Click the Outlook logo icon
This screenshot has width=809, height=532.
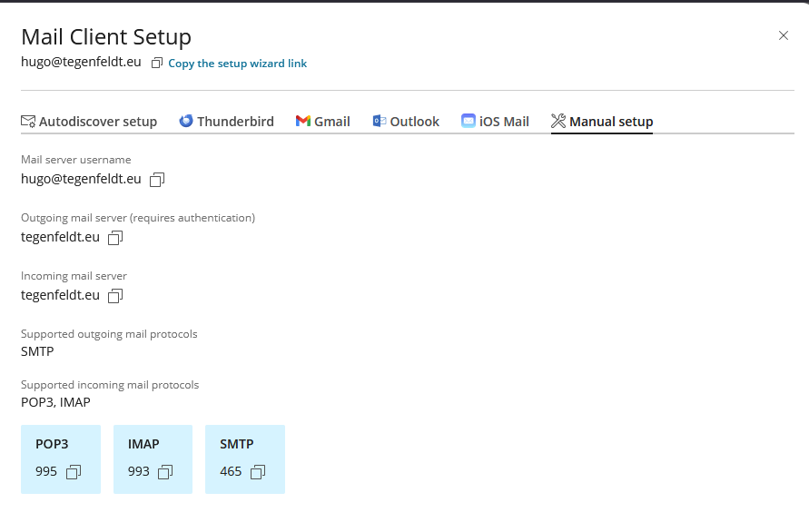[x=380, y=121]
